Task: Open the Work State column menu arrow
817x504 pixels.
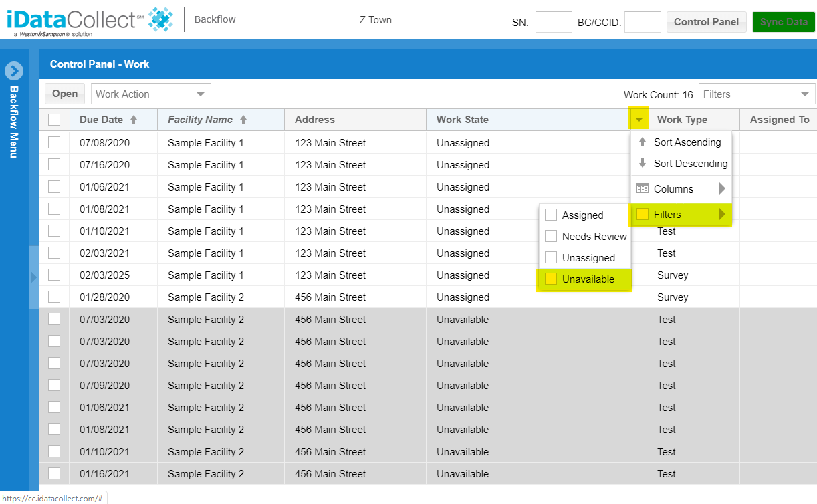Action: point(639,120)
